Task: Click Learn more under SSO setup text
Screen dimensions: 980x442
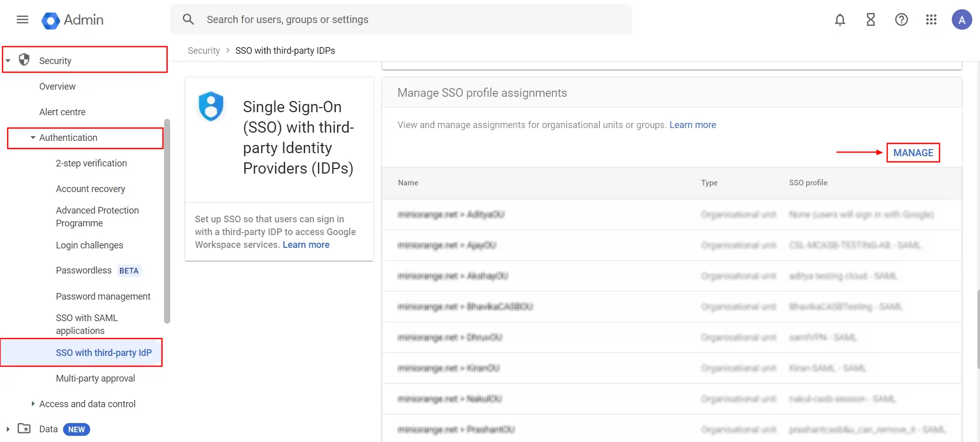Action: [x=306, y=245]
